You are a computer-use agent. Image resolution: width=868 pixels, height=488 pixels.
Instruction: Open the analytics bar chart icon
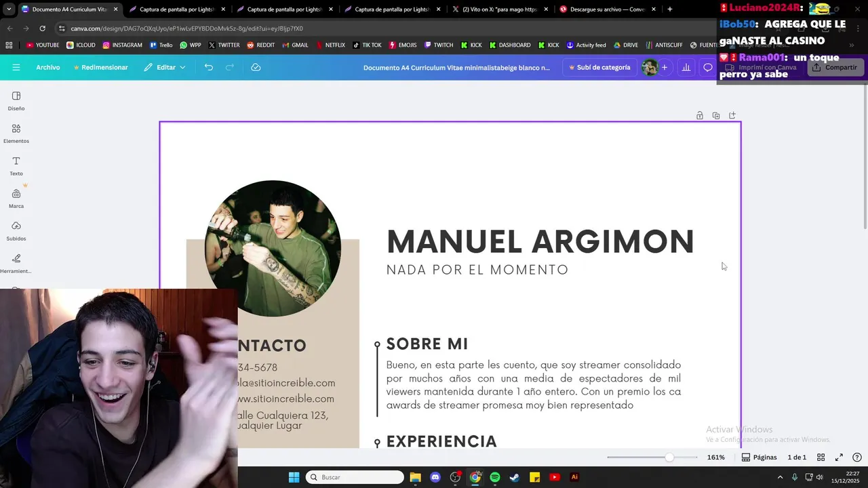pos(686,67)
